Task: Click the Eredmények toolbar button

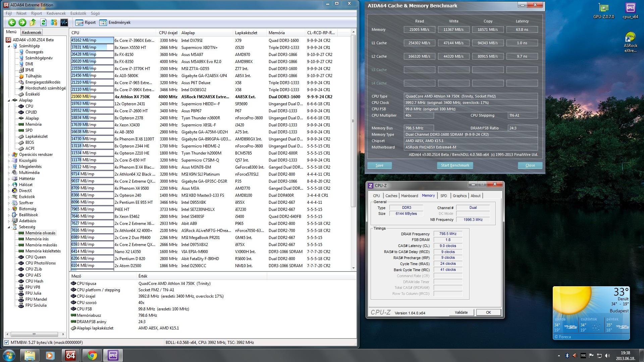Action: pyautogui.click(x=115, y=22)
